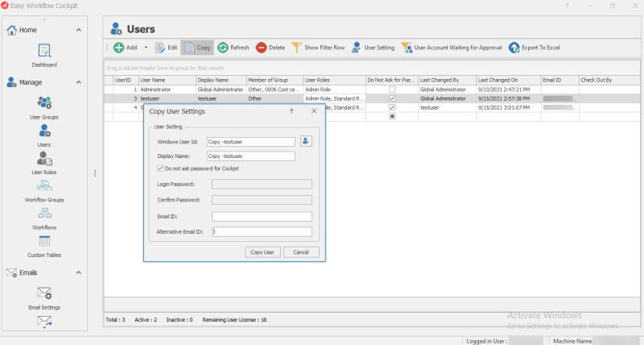Viewport: 644px width, 345px height.
Task: Open Dashboard from the sidebar
Action: tap(44, 53)
